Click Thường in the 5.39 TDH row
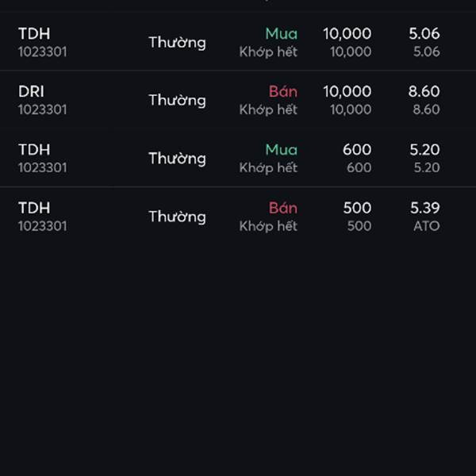The width and height of the screenshot is (476, 476). coord(177,217)
